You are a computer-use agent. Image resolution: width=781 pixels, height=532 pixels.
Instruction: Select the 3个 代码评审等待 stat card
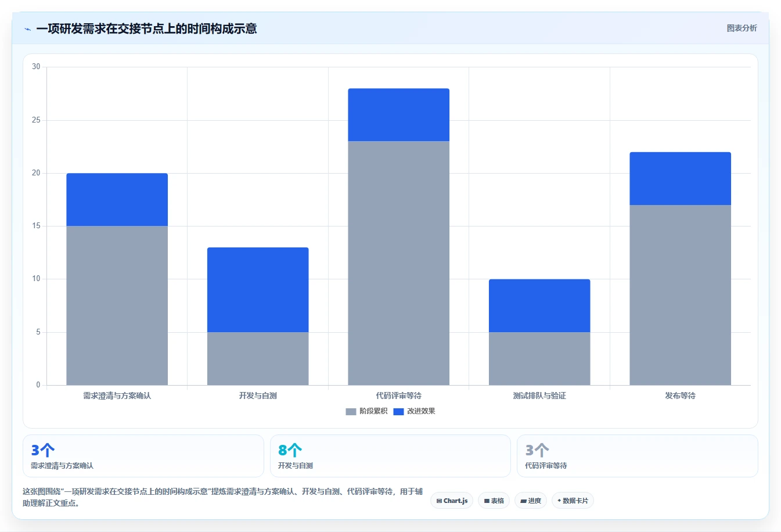click(x=637, y=456)
